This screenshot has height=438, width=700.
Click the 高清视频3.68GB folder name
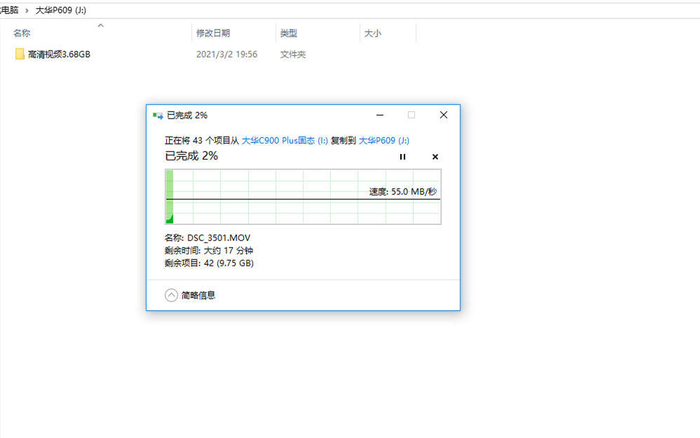59,54
